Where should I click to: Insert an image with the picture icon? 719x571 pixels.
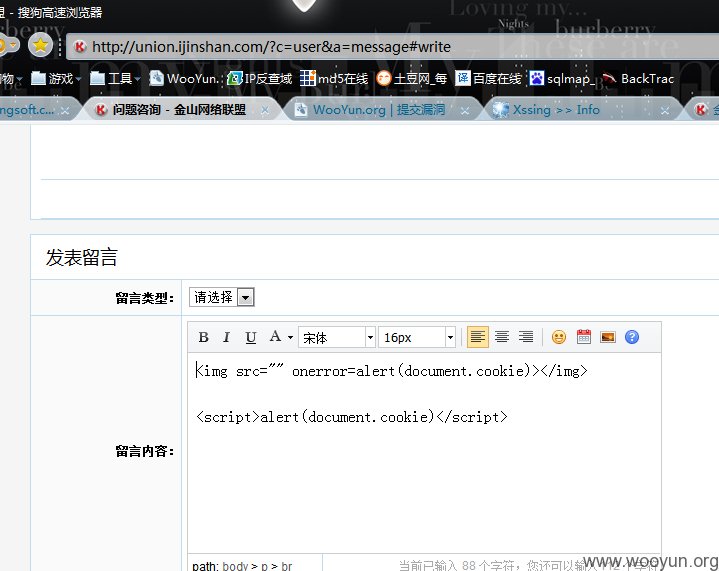pyautogui.click(x=608, y=337)
